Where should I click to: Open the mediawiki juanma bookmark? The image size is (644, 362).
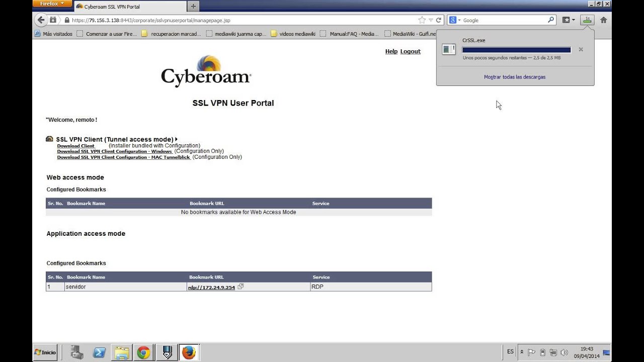(236, 34)
